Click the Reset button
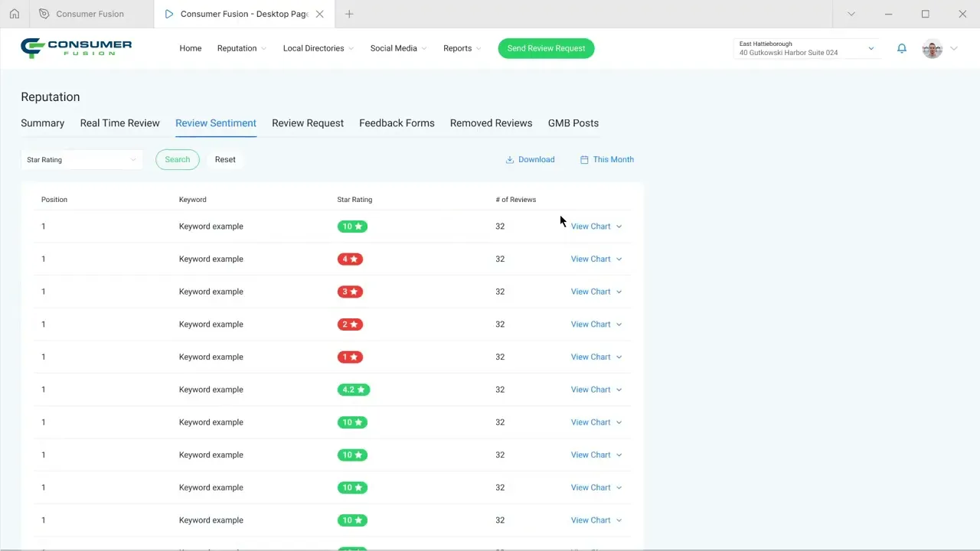Viewport: 980px width, 551px height. click(225, 159)
